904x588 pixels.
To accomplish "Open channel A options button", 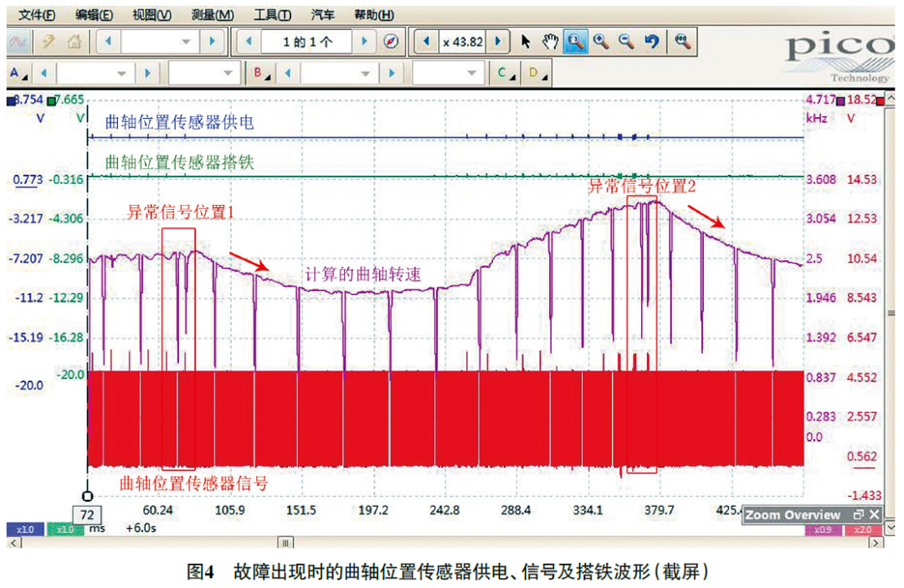I will click(19, 74).
